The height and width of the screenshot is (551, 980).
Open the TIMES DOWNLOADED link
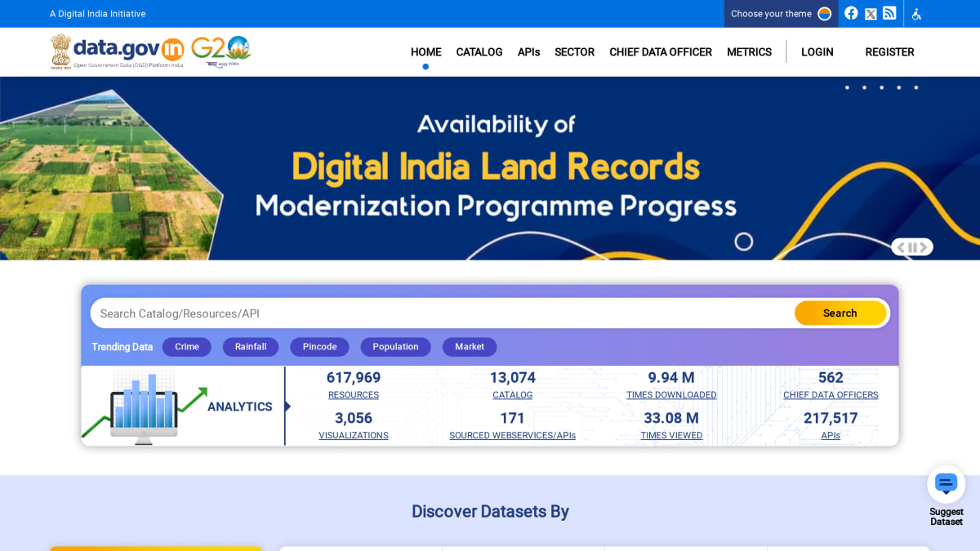[x=671, y=395]
